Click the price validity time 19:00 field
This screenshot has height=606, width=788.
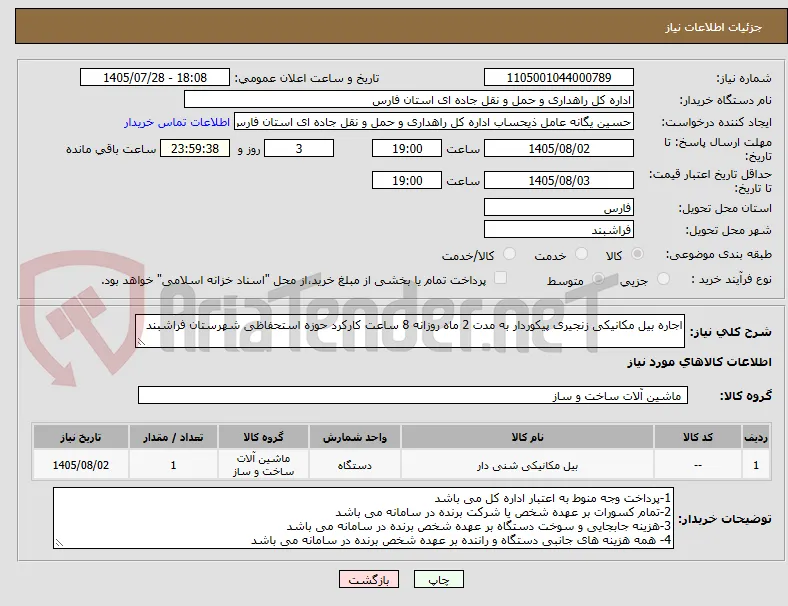(x=407, y=180)
